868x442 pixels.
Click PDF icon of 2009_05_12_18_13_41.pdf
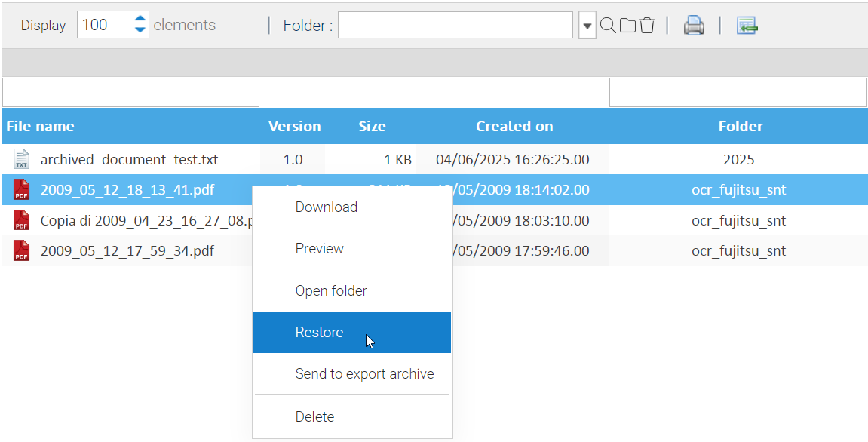[x=22, y=190]
